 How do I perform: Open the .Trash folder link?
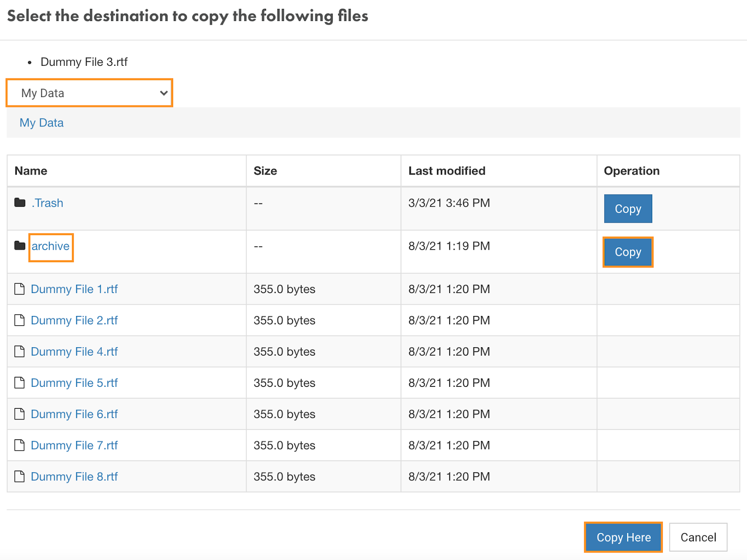47,203
